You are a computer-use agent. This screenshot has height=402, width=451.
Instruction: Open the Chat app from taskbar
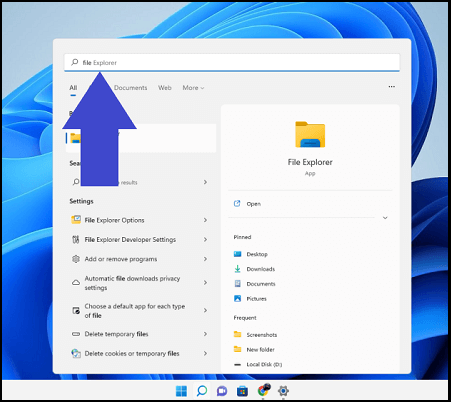(222, 391)
